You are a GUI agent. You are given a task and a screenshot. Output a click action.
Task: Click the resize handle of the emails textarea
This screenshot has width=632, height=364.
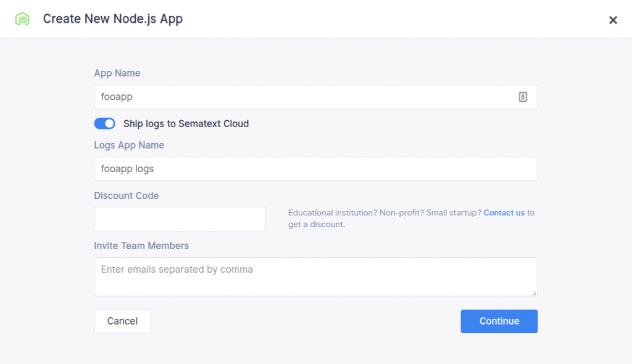tap(534, 293)
